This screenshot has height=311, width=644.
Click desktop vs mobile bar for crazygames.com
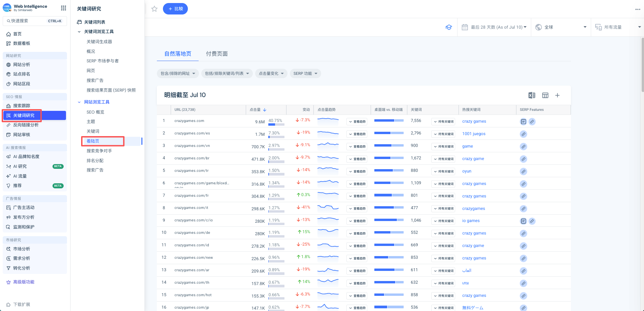click(x=389, y=120)
